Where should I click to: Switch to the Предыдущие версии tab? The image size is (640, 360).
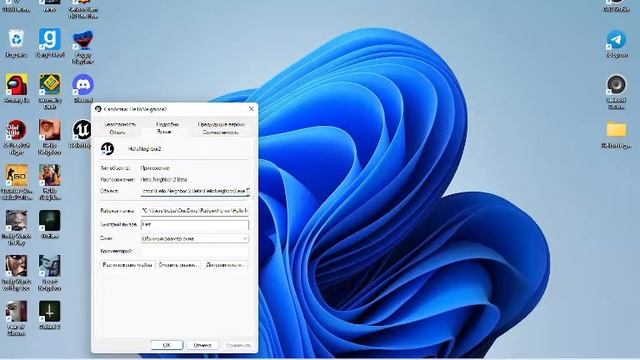coord(221,124)
